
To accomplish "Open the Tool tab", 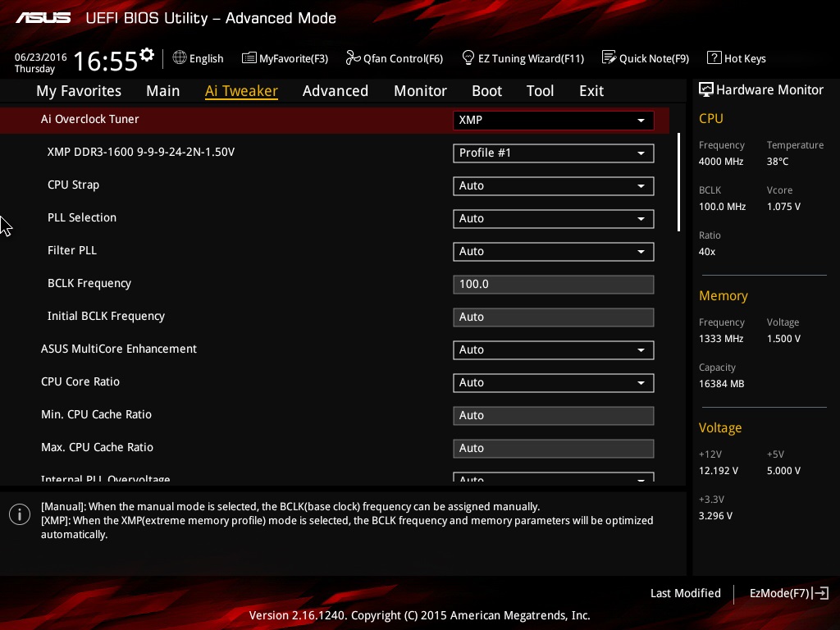I will point(540,91).
